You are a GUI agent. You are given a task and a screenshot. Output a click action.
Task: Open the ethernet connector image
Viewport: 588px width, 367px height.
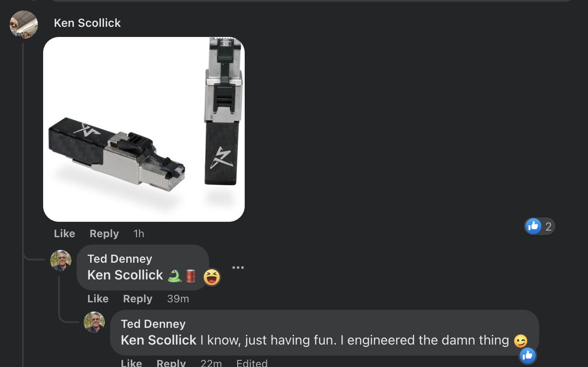pos(144,129)
